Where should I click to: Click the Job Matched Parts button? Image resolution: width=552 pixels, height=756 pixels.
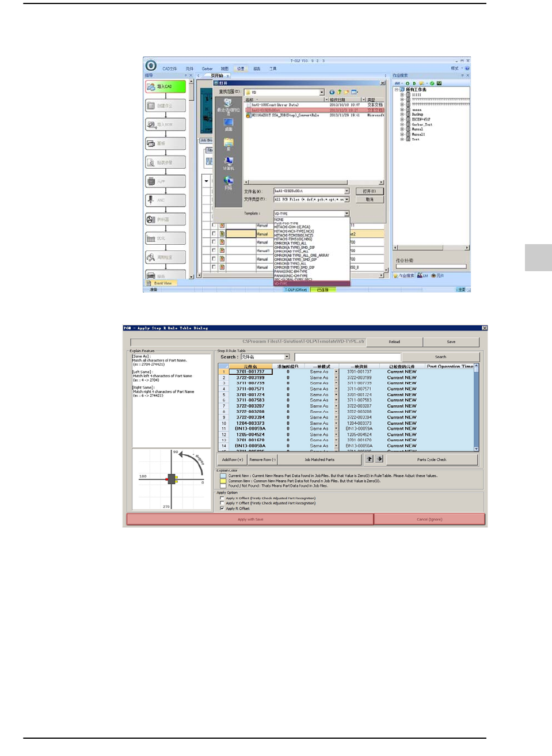(319, 459)
